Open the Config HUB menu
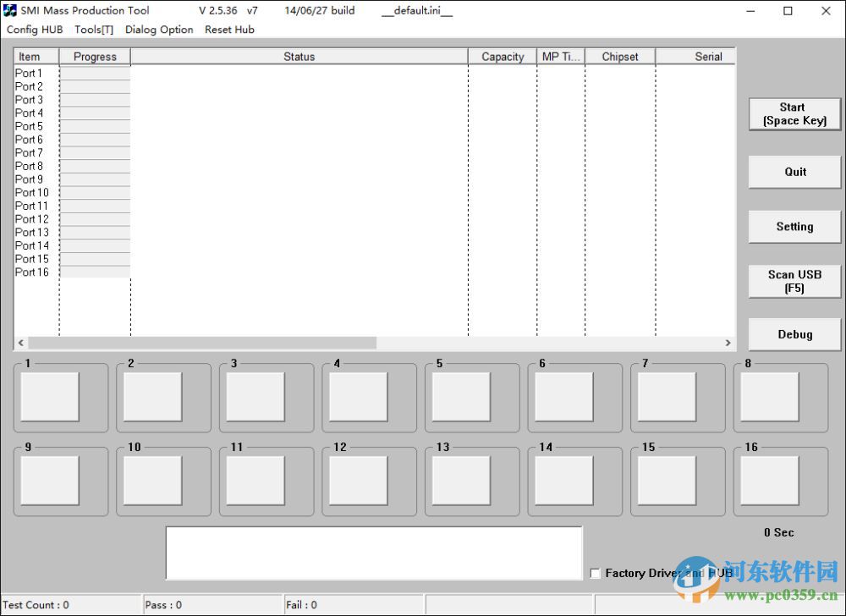This screenshot has width=846, height=616. click(x=35, y=30)
